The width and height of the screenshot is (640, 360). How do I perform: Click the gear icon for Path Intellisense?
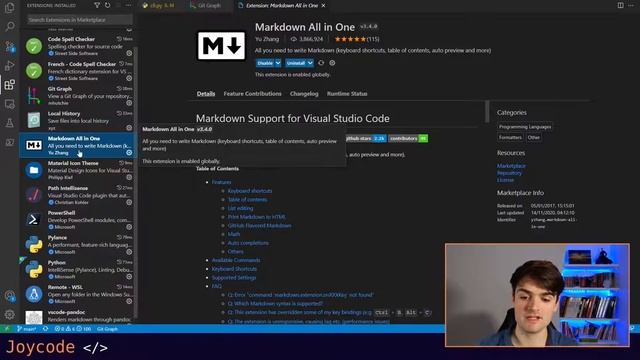pos(129,202)
